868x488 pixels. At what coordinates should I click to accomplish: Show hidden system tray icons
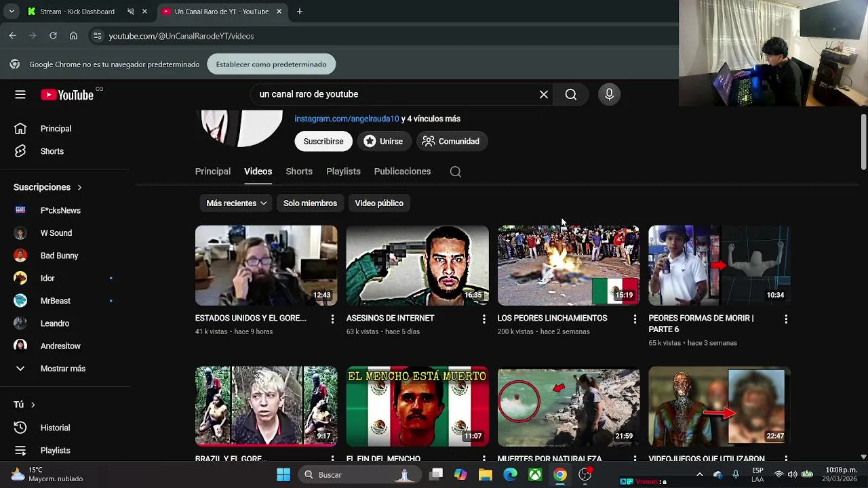(x=700, y=474)
